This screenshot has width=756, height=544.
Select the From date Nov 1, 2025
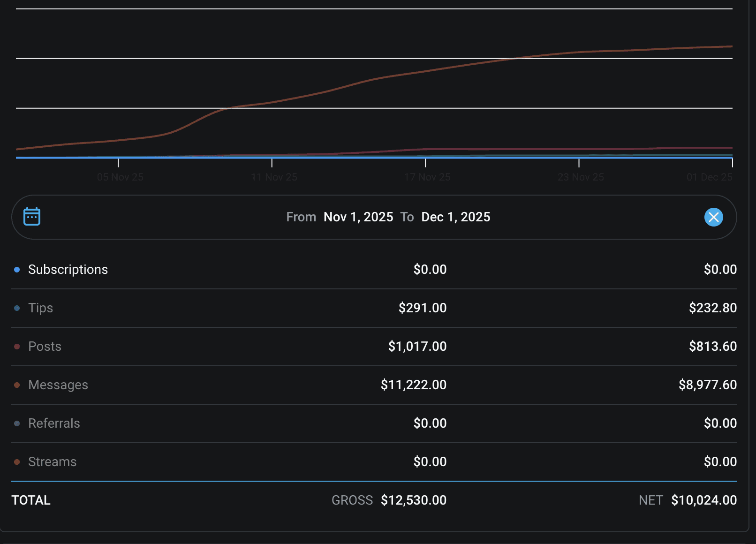(358, 217)
